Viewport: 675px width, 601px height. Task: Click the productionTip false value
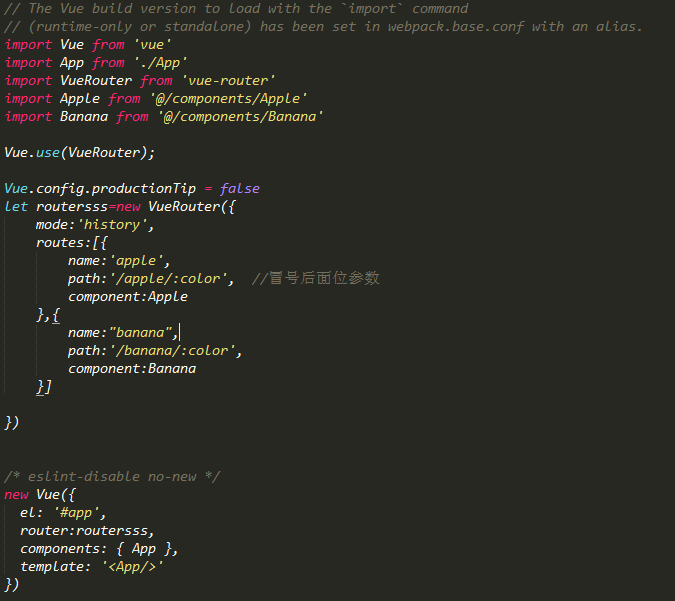[x=239, y=189]
